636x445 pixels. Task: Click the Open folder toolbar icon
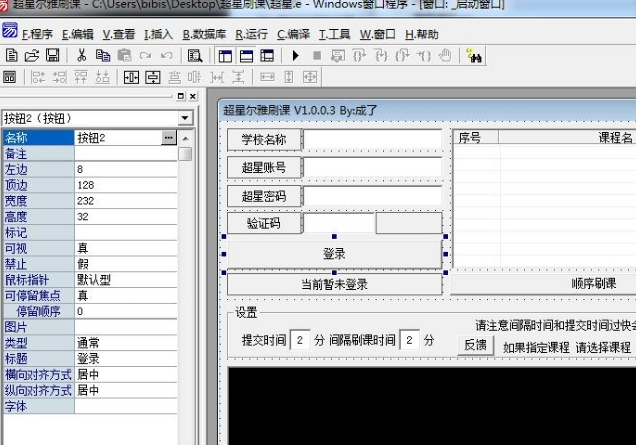(x=32, y=55)
